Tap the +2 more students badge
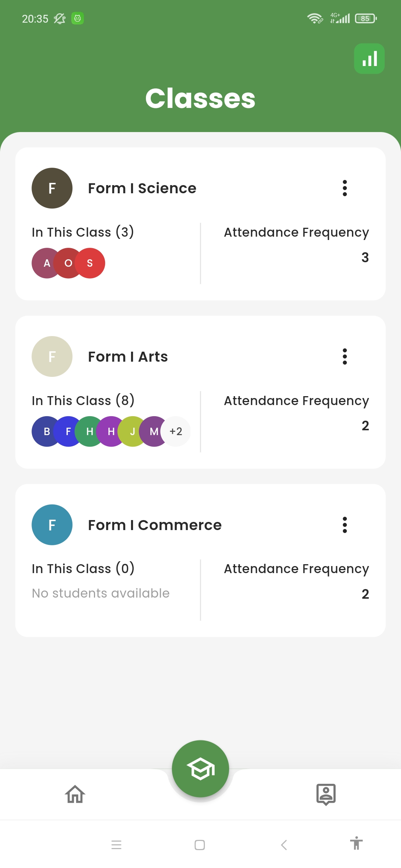 (176, 431)
